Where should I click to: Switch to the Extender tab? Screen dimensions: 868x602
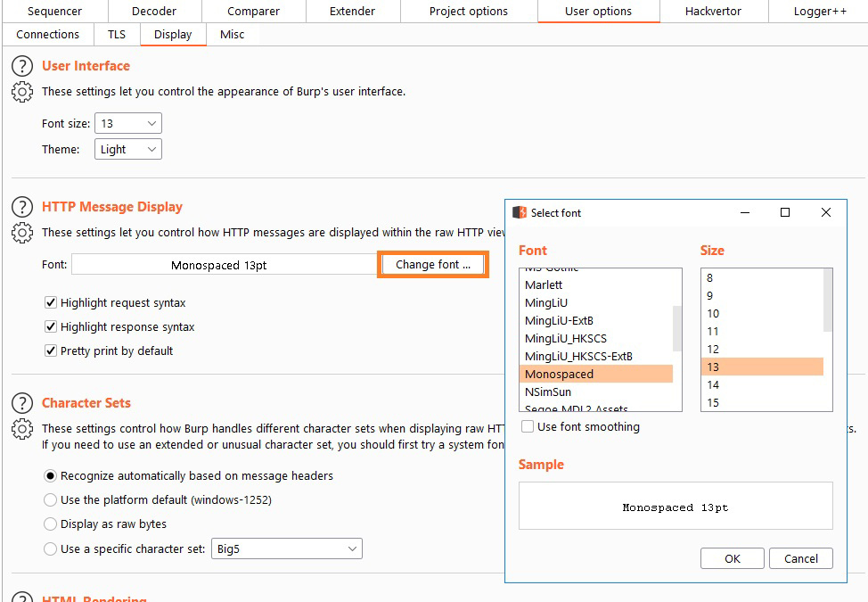(x=352, y=11)
